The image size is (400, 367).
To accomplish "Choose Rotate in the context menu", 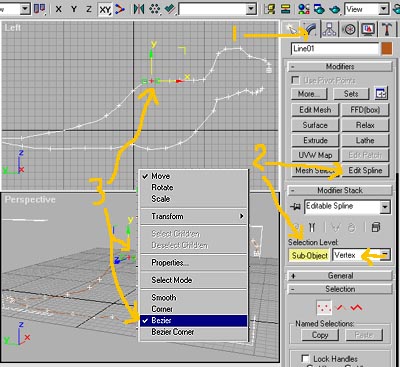I will [193, 187].
